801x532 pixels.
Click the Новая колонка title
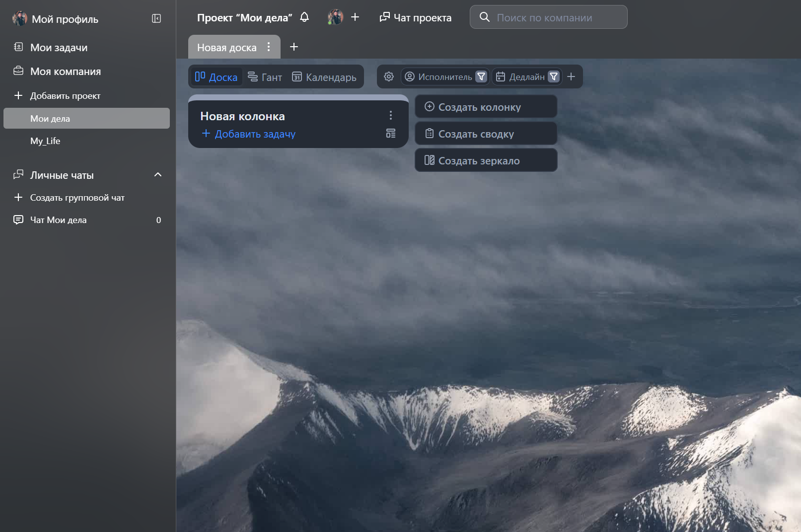242,116
